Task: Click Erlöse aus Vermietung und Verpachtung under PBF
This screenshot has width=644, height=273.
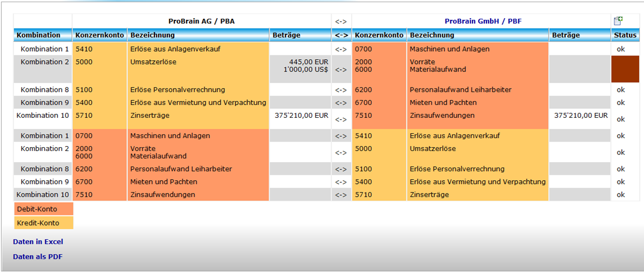Action: [478, 182]
